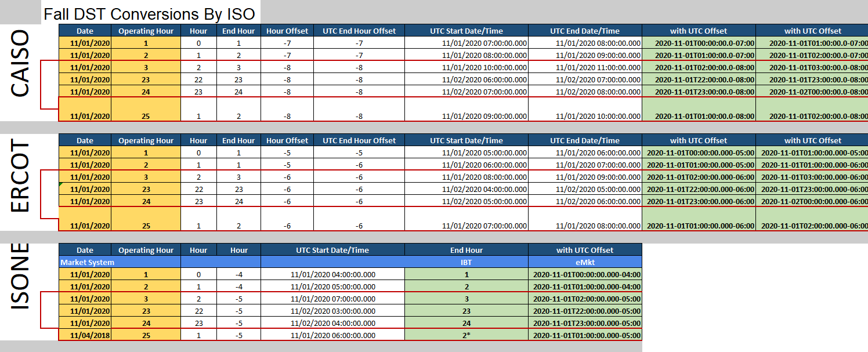Select cell '2020-11-01T00:00:00.000-05:00'
Viewport: 868px width, 352px height.
[x=699, y=153]
